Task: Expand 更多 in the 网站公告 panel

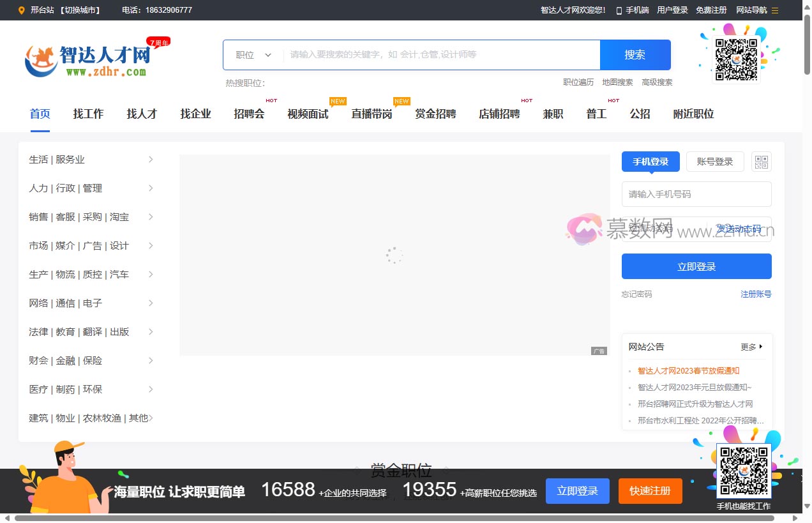Action: [x=751, y=347]
